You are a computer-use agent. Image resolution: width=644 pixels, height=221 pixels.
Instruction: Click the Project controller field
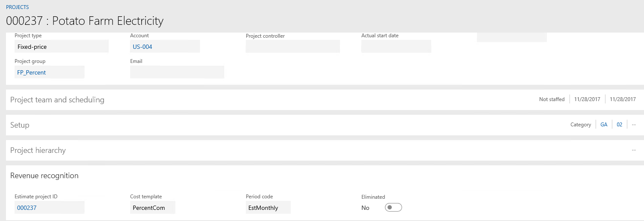pos(292,47)
